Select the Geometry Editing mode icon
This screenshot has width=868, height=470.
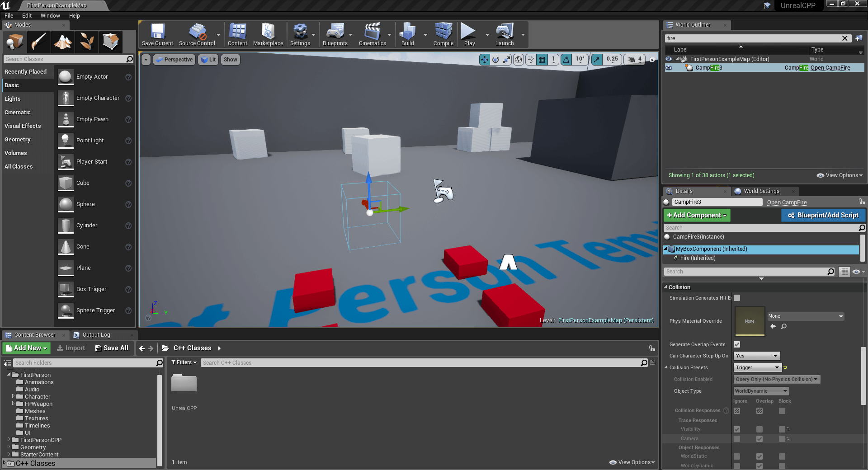click(111, 42)
